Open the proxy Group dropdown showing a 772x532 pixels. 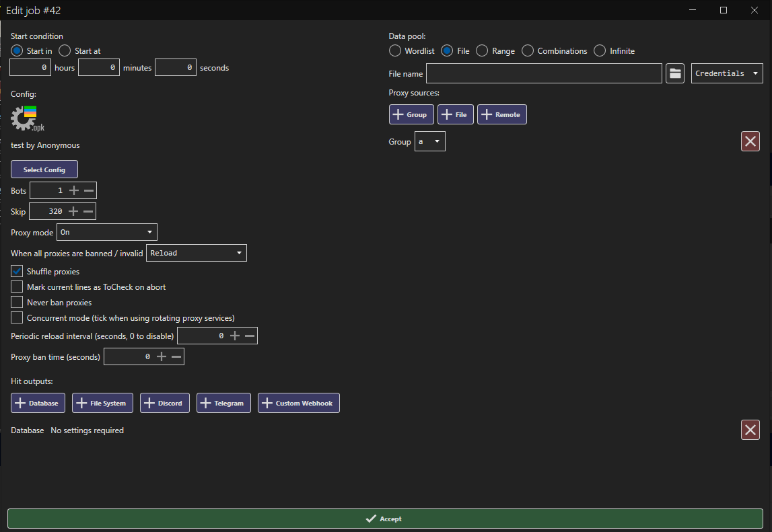pyautogui.click(x=430, y=142)
